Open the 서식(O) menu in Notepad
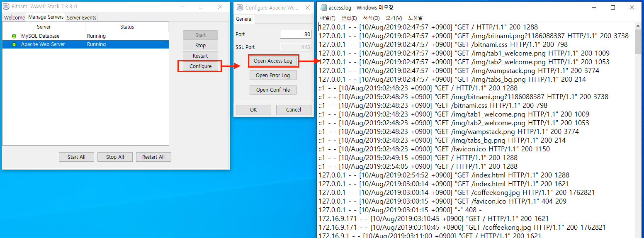644x238 pixels. pyautogui.click(x=371, y=18)
